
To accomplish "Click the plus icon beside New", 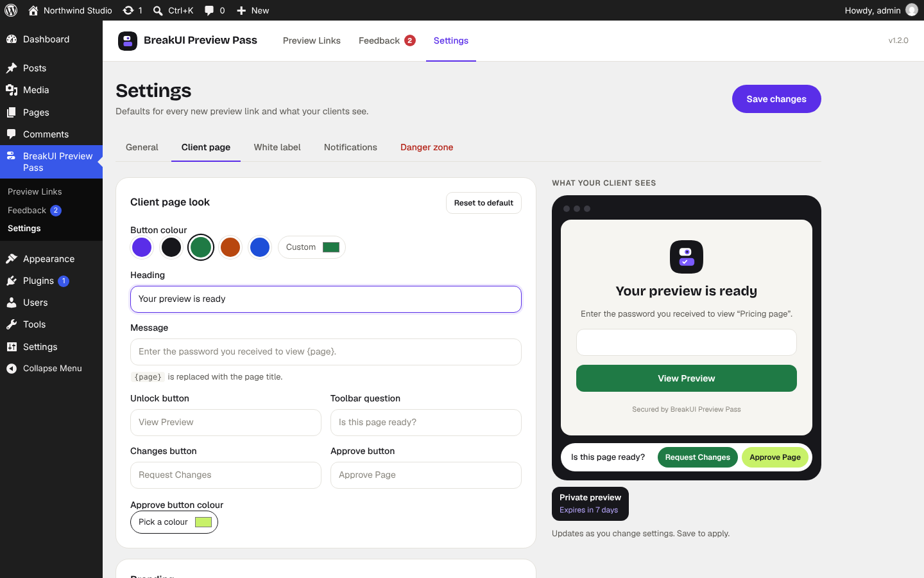I will [241, 10].
